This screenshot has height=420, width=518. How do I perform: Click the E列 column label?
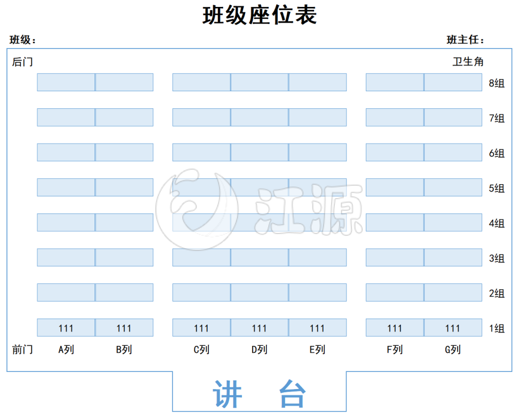click(x=317, y=350)
